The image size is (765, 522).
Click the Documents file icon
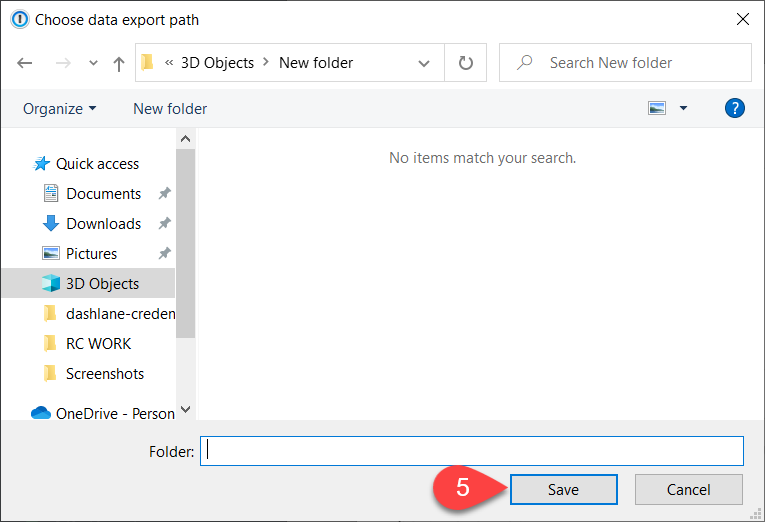tap(51, 193)
